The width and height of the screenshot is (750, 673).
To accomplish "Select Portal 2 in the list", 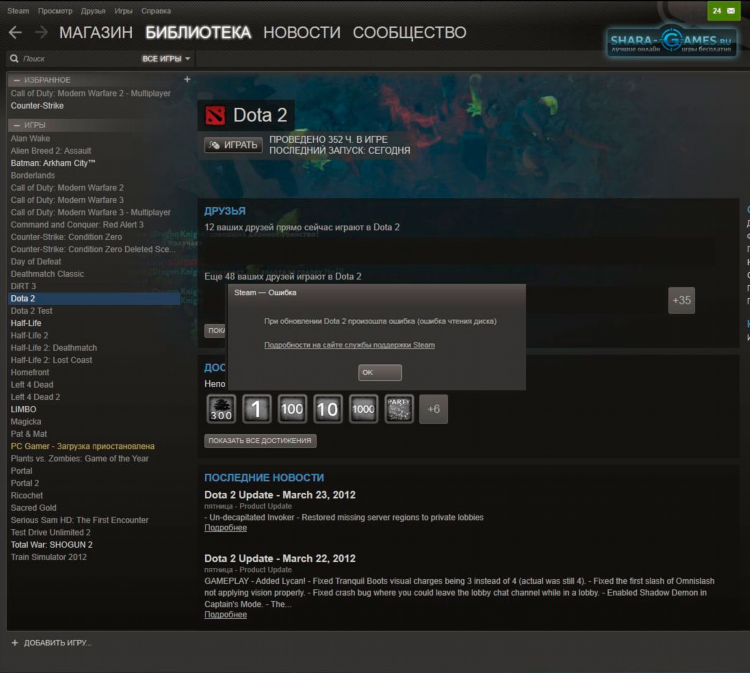I will pos(25,483).
